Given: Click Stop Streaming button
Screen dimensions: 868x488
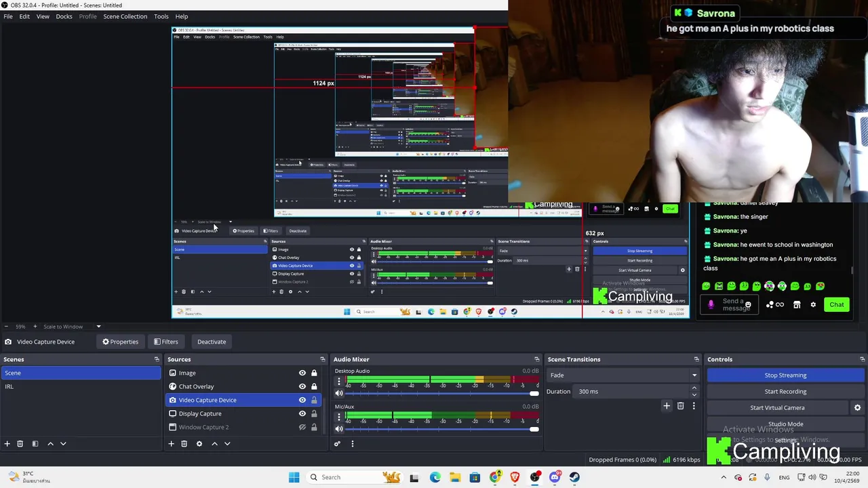Looking at the screenshot, I should [785, 375].
